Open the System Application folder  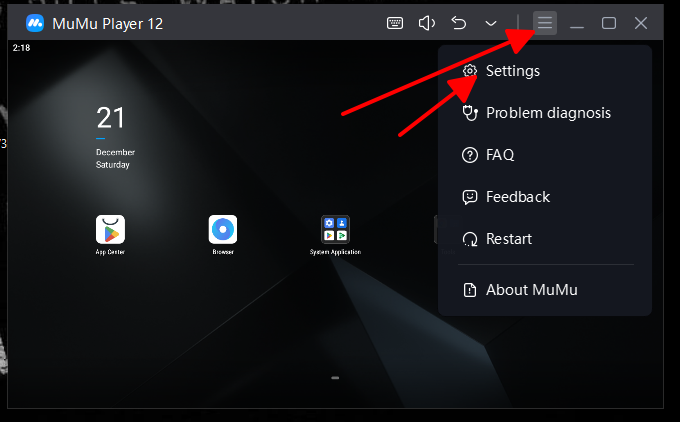pyautogui.click(x=335, y=229)
